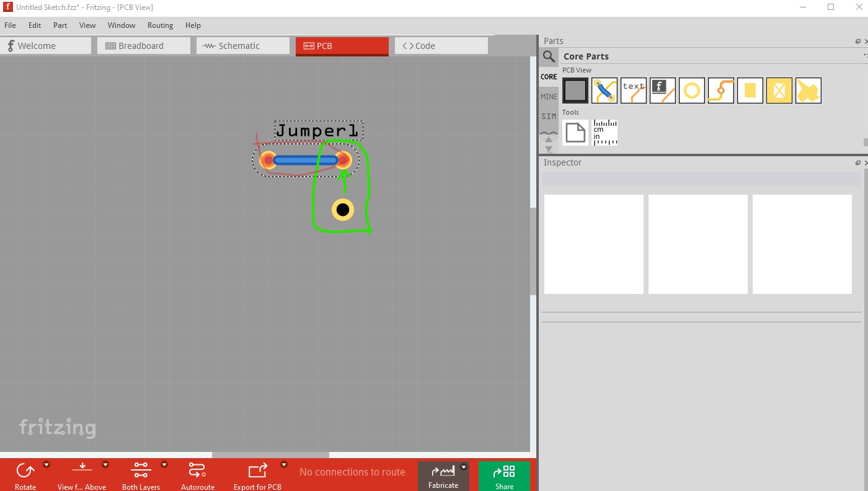Select the irregular copper fill shape part
Screen dimensions: 868x491
[x=808, y=91]
